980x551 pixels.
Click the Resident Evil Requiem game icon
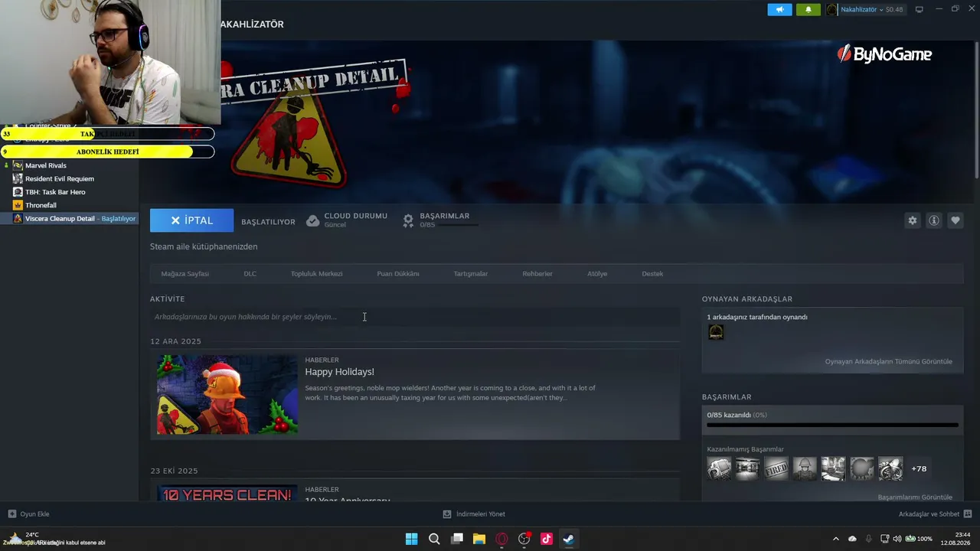click(18, 178)
